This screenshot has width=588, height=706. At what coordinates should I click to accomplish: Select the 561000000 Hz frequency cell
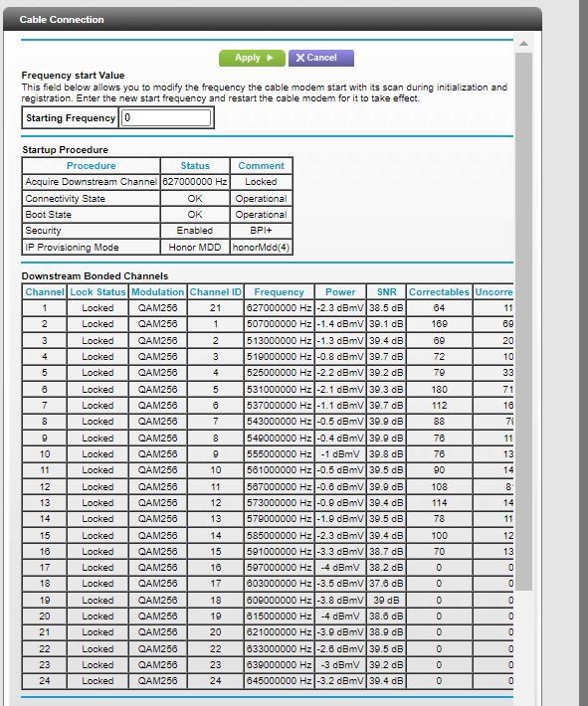click(x=280, y=470)
